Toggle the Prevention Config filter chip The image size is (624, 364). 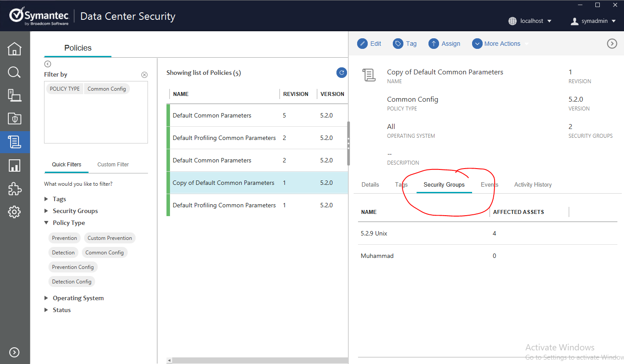pyautogui.click(x=73, y=267)
